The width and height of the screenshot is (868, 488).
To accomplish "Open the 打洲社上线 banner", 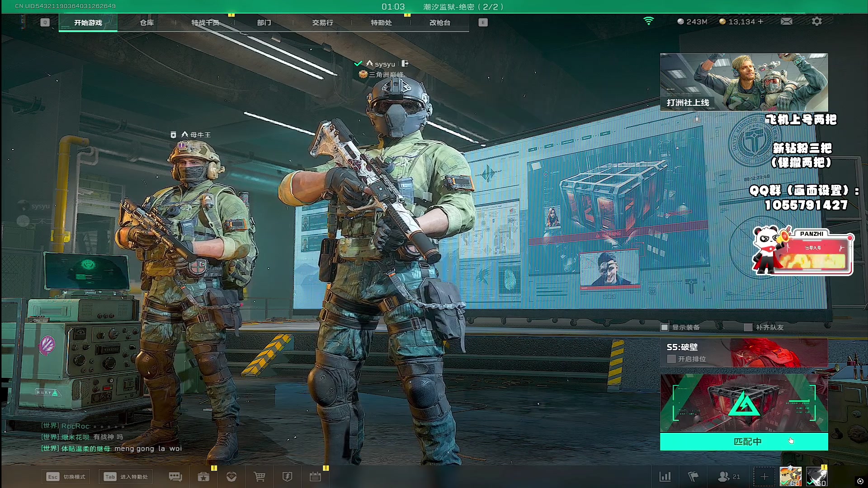I will click(x=744, y=82).
